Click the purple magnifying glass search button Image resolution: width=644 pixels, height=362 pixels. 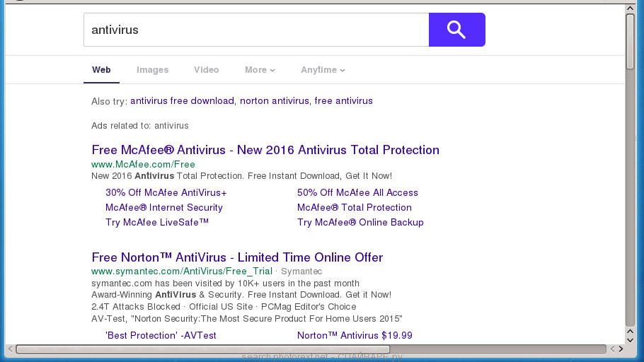(x=456, y=30)
